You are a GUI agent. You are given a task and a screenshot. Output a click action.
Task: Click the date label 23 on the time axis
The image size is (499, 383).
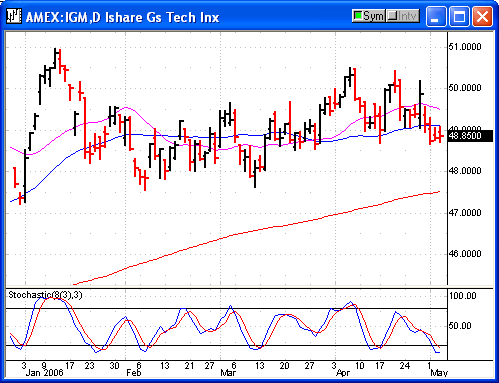click(x=89, y=366)
